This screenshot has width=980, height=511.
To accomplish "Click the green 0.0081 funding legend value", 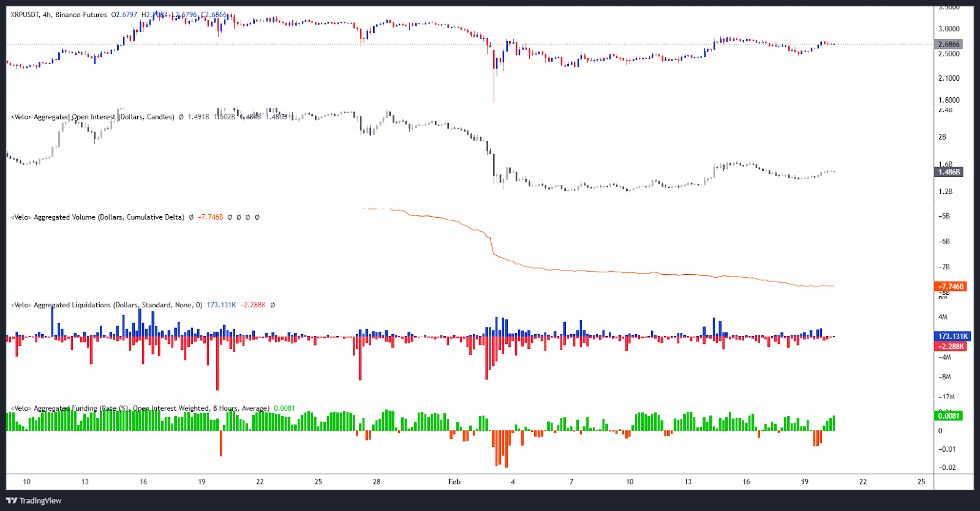I will 284,408.
